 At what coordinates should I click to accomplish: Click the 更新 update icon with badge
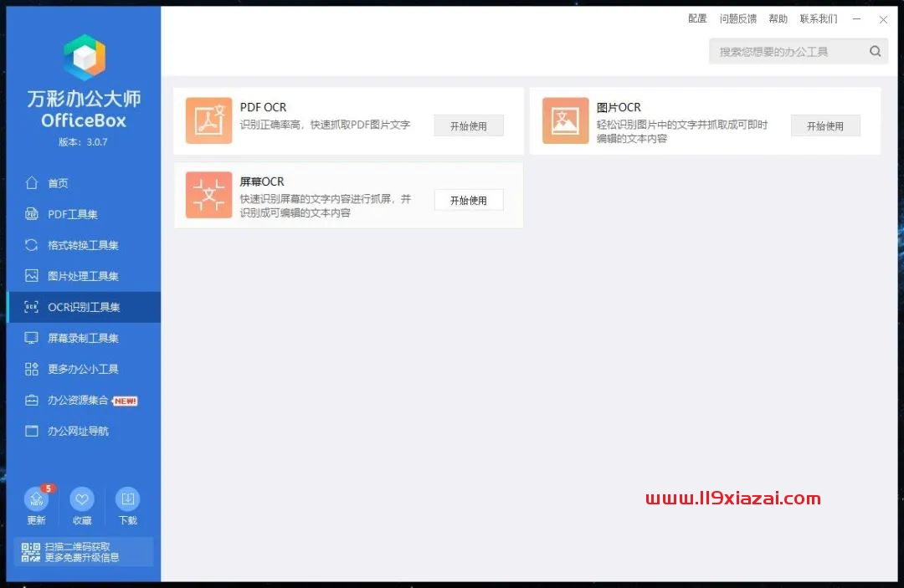[x=38, y=498]
